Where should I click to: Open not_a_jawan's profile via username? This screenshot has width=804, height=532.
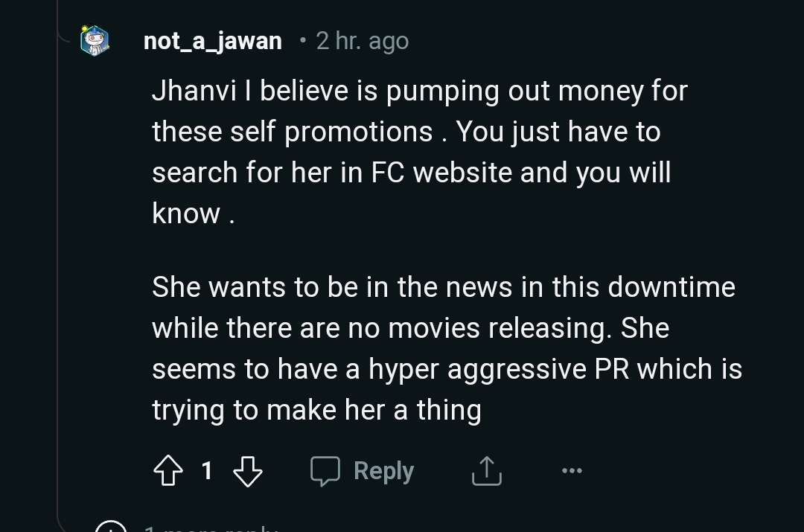click(213, 41)
